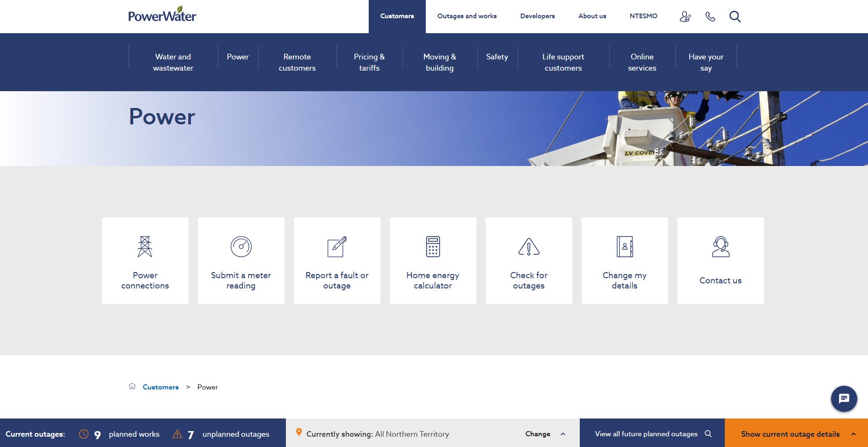Open the NTESMO tab
The width and height of the screenshot is (868, 447).
coord(643,16)
